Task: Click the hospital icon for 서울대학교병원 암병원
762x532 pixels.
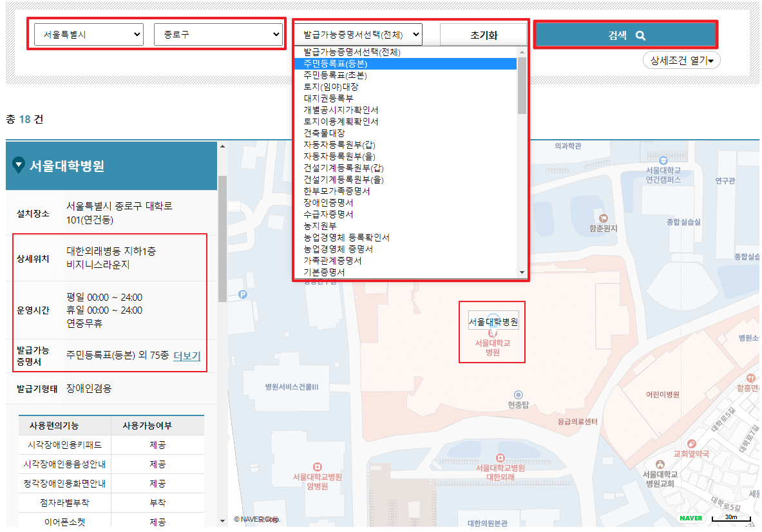Action: [x=318, y=467]
